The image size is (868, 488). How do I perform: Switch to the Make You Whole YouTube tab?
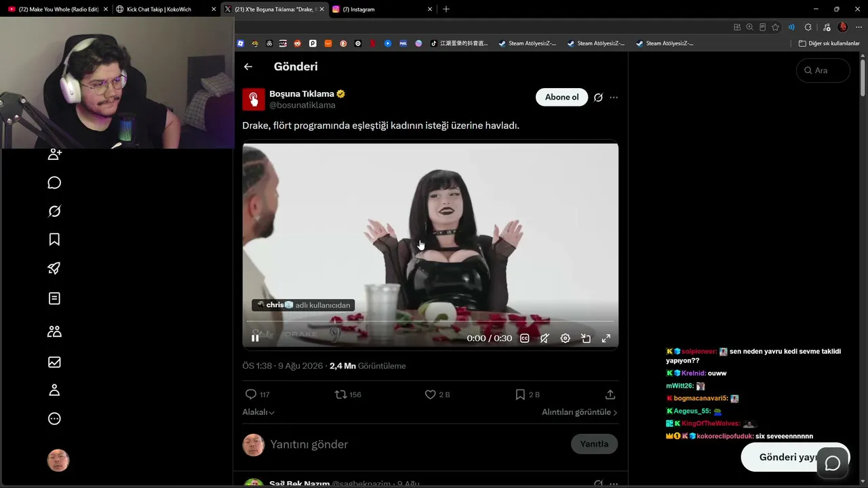click(58, 9)
